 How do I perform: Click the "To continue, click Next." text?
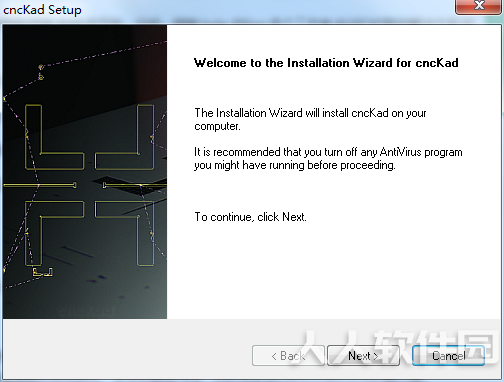coord(250,217)
